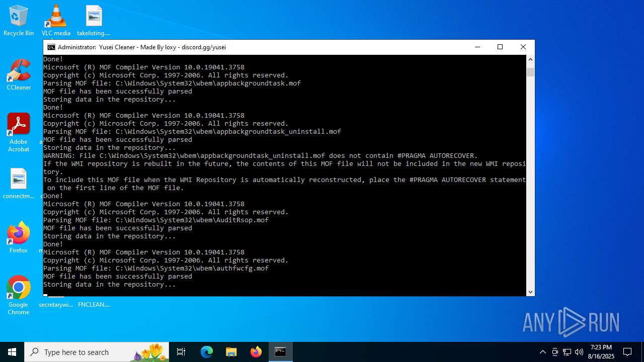Open the Windows Start menu

[12, 352]
